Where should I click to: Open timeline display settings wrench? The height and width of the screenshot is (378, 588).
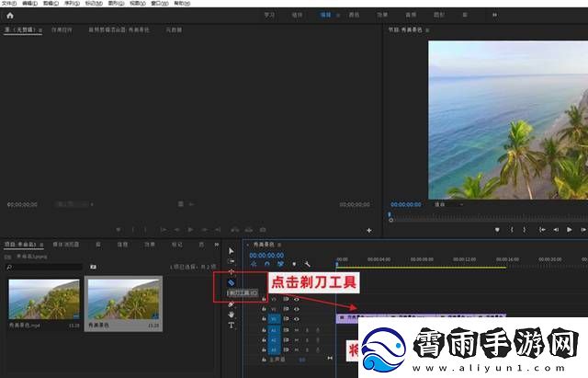click(307, 264)
